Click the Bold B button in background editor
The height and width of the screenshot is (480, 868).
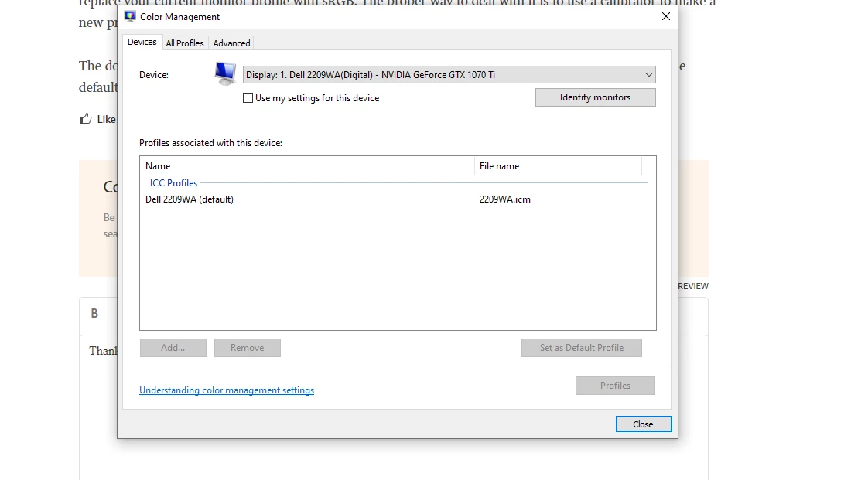coord(94,314)
